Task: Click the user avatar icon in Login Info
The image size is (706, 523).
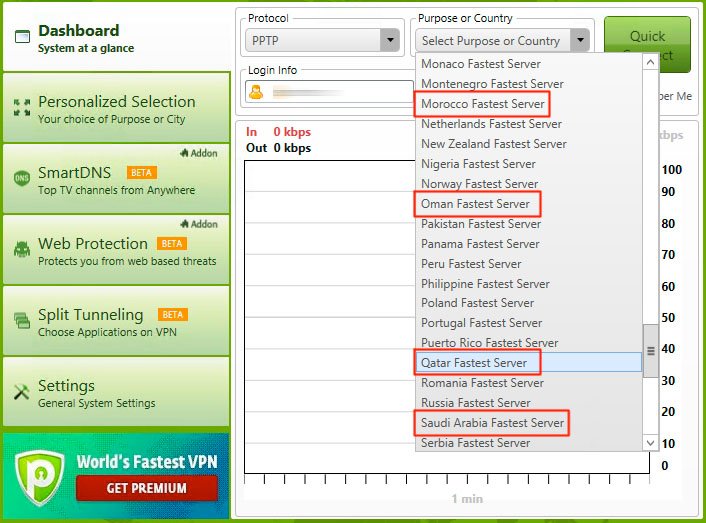Action: click(256, 92)
